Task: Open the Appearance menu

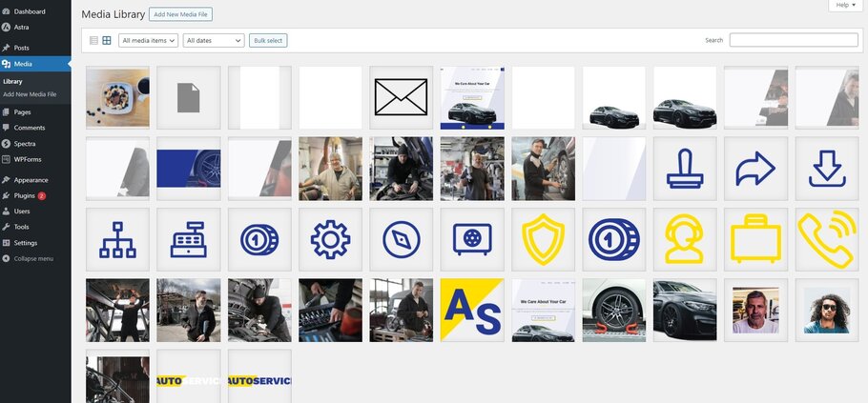Action: 31,180
